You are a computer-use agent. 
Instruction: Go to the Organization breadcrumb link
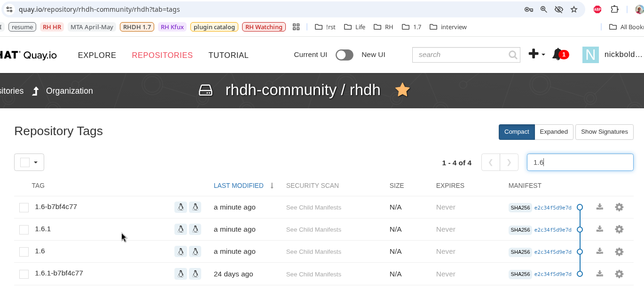(69, 91)
